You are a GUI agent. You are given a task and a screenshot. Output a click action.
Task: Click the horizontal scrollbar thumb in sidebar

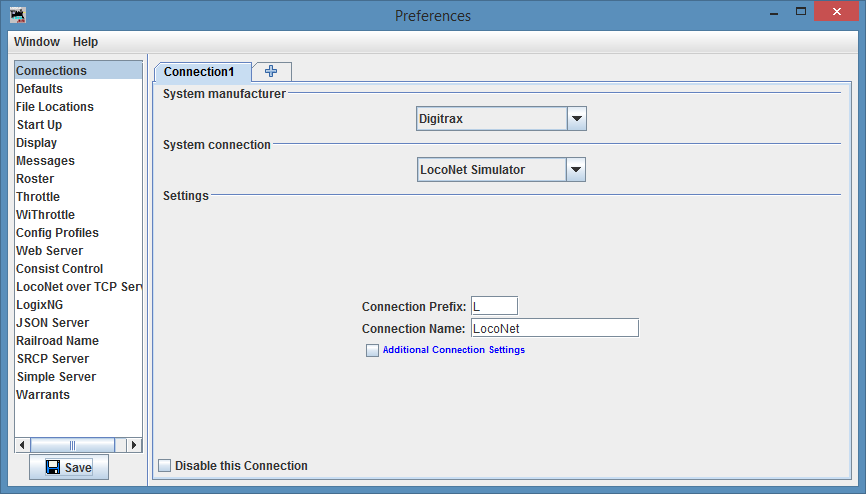click(72, 445)
